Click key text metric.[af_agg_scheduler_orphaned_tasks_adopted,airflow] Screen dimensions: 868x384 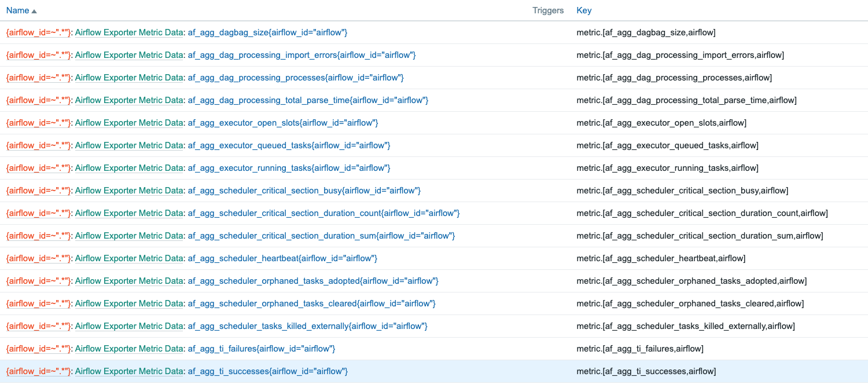pos(692,281)
